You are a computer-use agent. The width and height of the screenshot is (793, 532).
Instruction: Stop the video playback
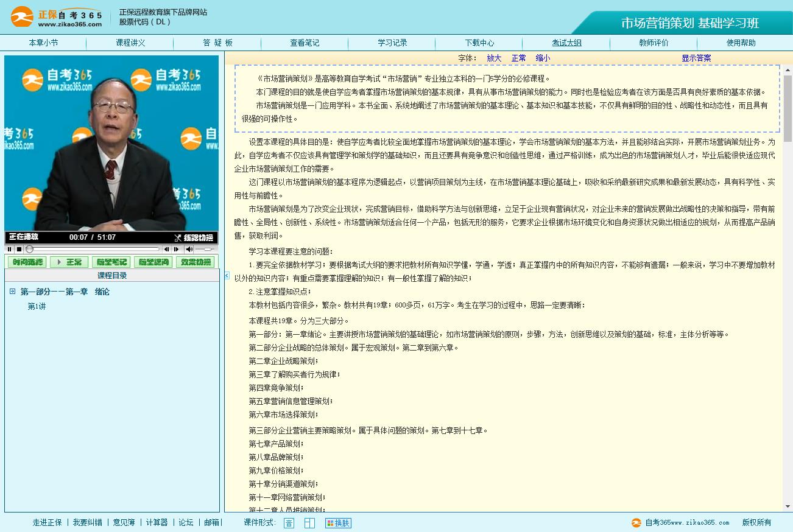click(19, 250)
